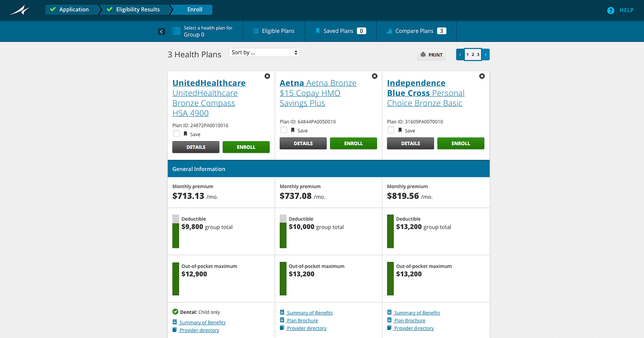Open Aetna Summary of Benefits link
The image size is (644, 338).
point(310,313)
